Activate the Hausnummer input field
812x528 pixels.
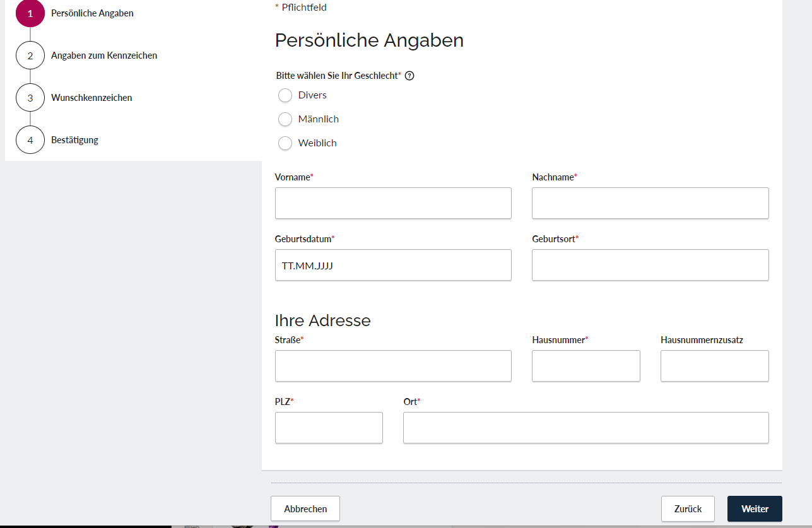[x=586, y=366]
